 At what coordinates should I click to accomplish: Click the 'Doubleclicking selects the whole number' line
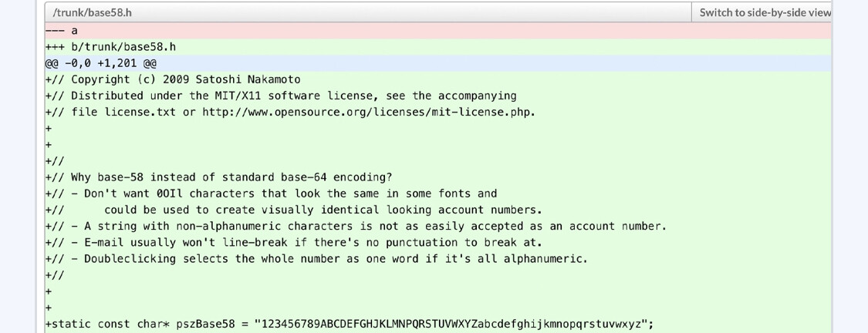tap(316, 259)
